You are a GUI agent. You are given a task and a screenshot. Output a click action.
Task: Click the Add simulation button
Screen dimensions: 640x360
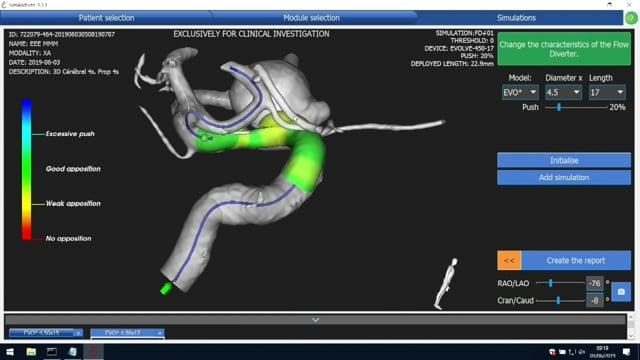point(564,178)
